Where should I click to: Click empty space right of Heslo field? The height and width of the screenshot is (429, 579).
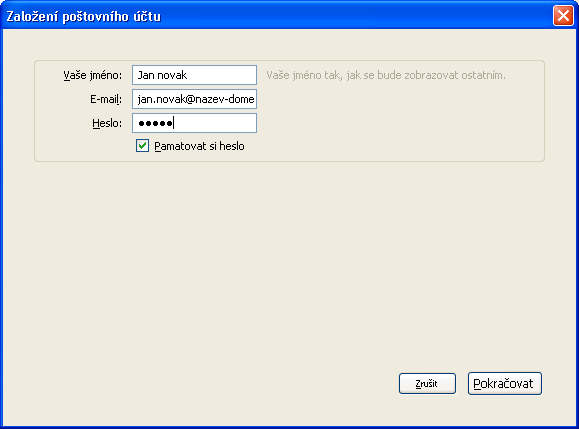pos(399,123)
